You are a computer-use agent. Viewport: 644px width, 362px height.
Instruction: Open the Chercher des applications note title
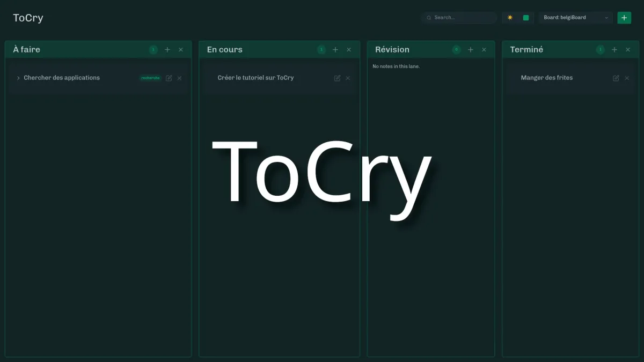(62, 78)
